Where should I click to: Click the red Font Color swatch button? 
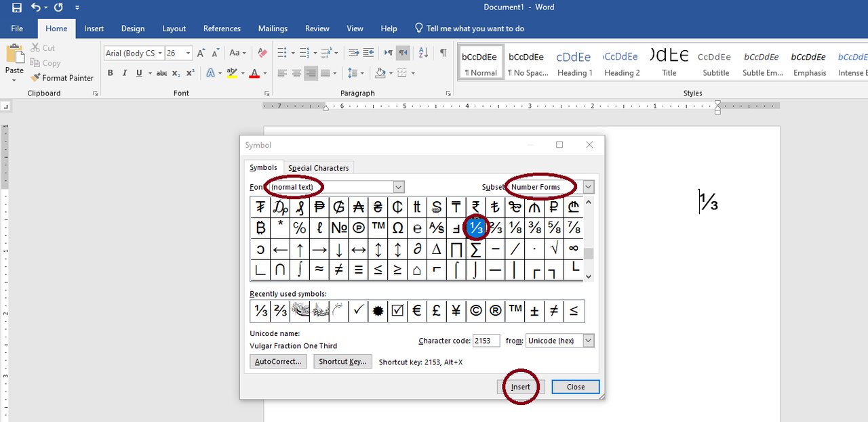[x=255, y=73]
